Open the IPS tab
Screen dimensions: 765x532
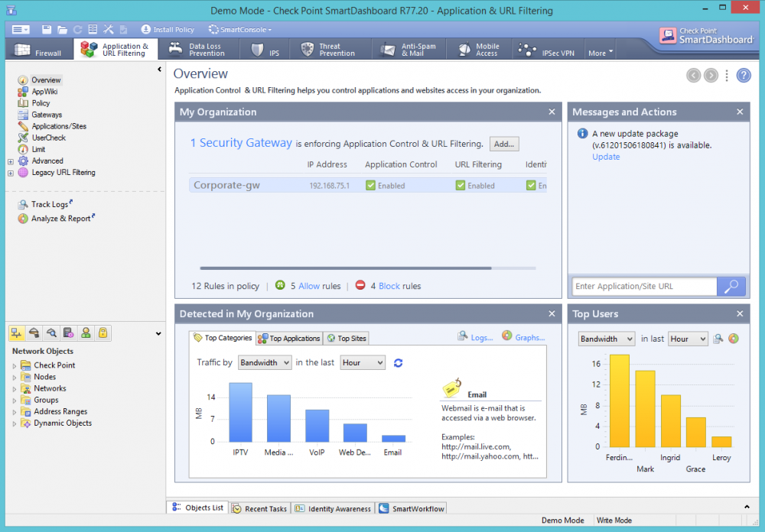(265, 50)
